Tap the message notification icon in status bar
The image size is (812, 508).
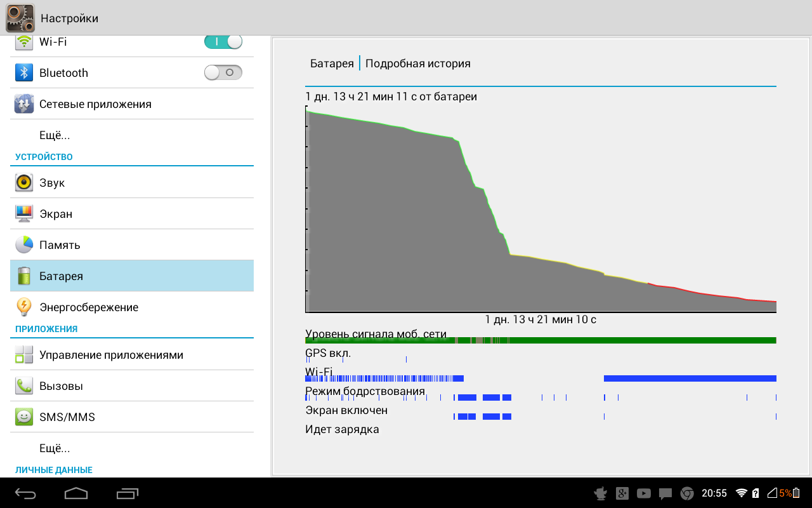coord(665,493)
